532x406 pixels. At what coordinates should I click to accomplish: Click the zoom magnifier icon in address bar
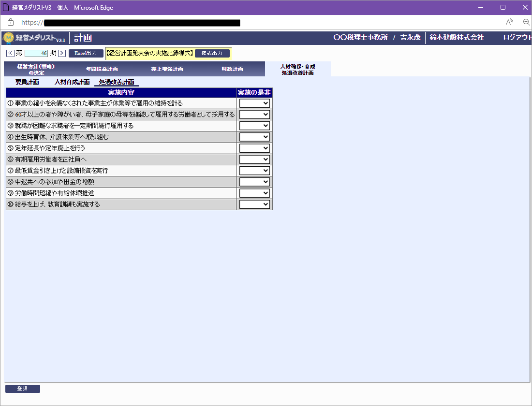tap(526, 22)
